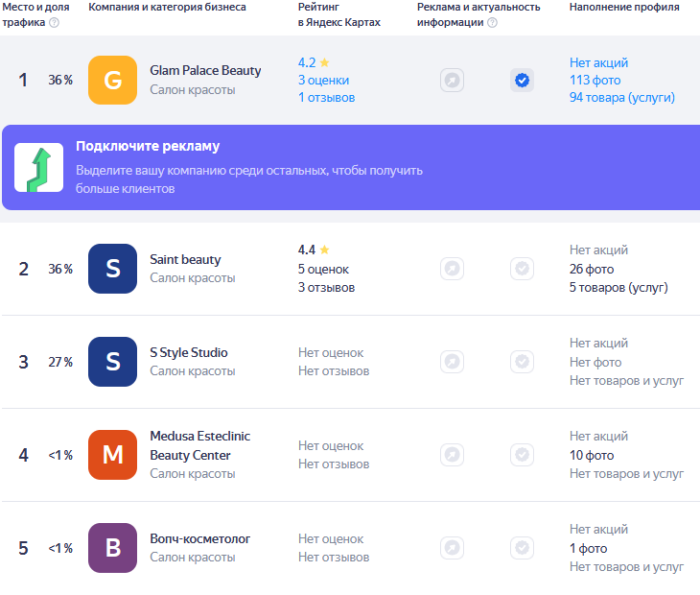Click the 'Место и доля трафика' column header
Image resolution: width=700 pixels, height=595 pixels.
[x=35, y=14]
